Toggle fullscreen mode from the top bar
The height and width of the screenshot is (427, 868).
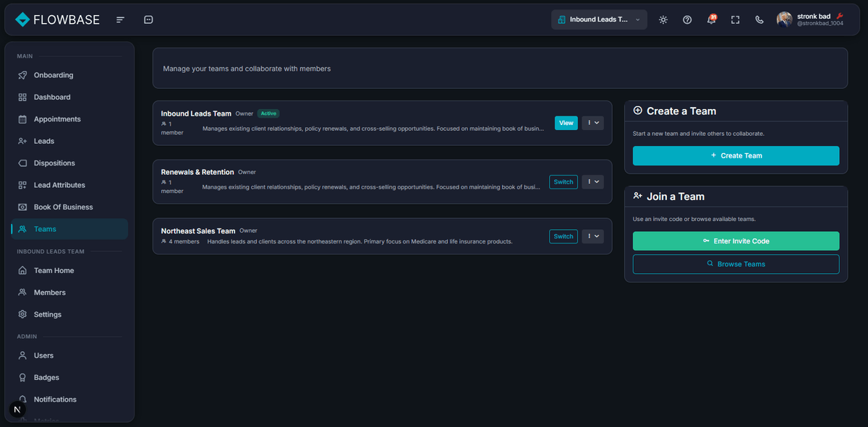735,20
